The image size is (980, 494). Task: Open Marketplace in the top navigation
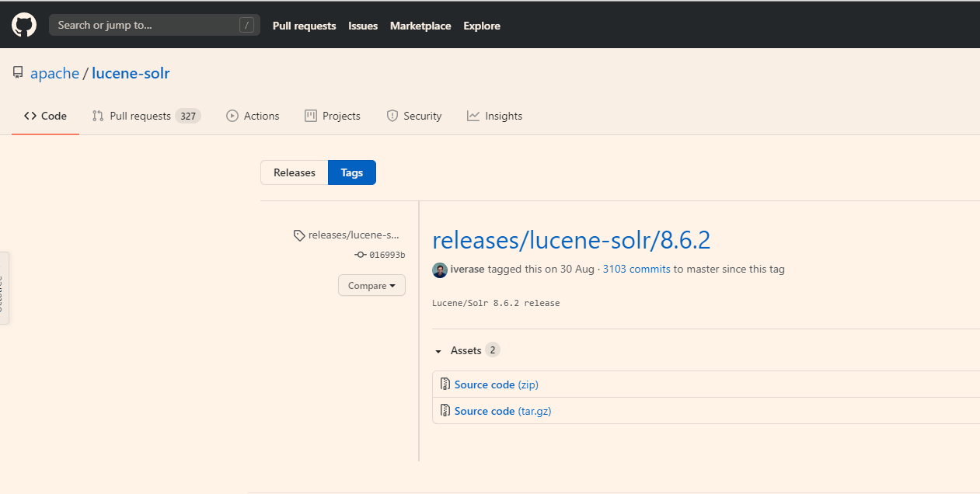(420, 26)
